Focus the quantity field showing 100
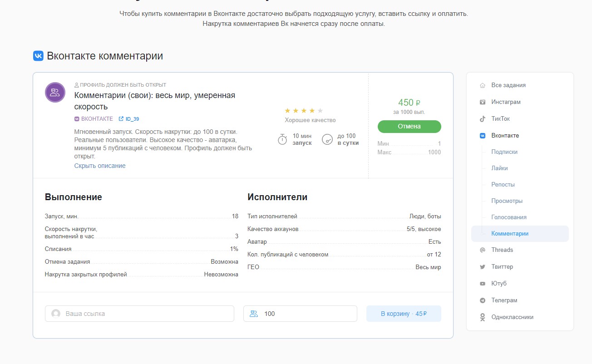 (x=301, y=314)
